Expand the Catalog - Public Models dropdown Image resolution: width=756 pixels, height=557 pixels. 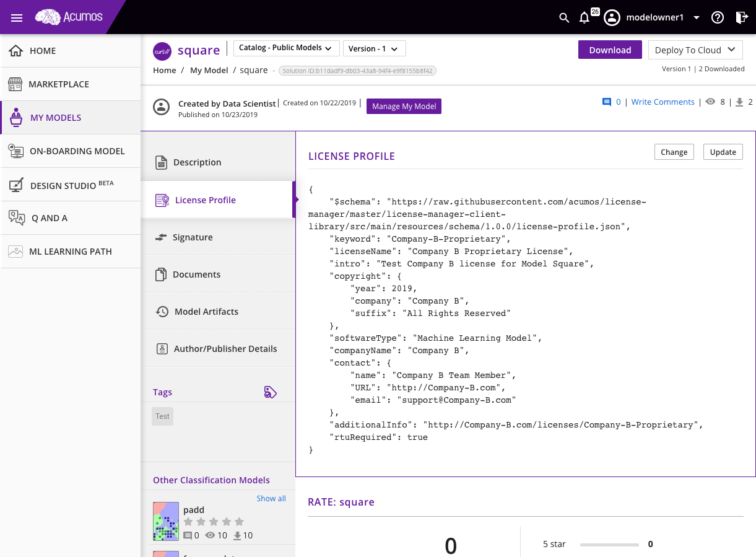[x=286, y=48]
